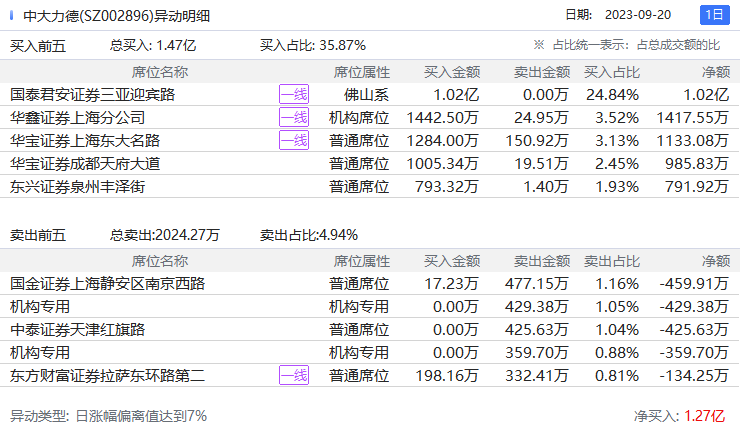Click sell amount 429.38万
740x430 pixels.
pos(537,307)
